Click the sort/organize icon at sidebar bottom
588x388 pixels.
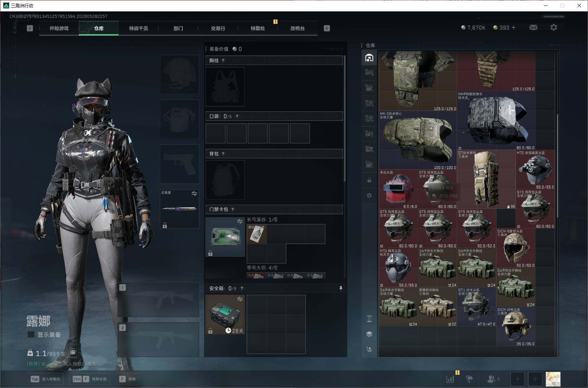coord(369,349)
